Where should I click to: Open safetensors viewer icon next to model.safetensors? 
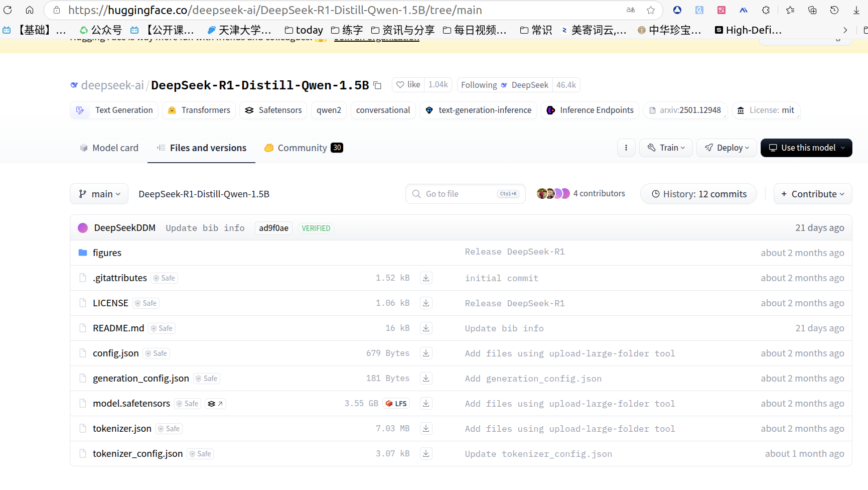(x=215, y=404)
